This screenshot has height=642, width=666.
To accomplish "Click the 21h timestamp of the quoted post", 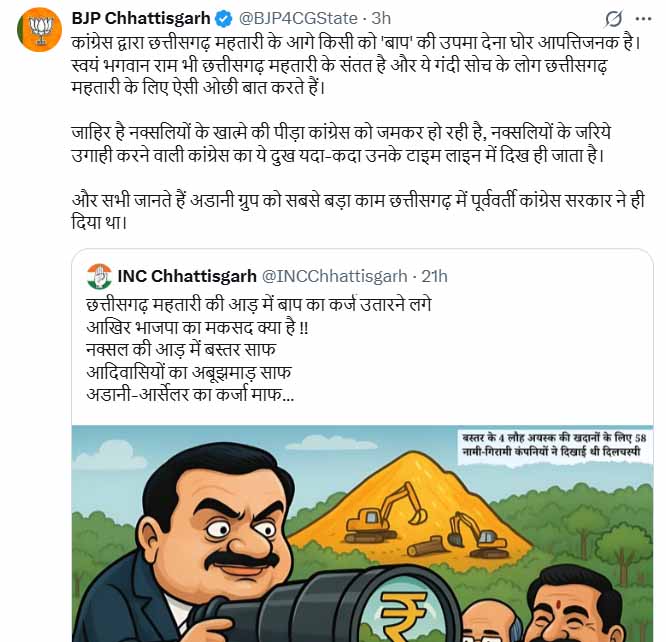I will [435, 276].
